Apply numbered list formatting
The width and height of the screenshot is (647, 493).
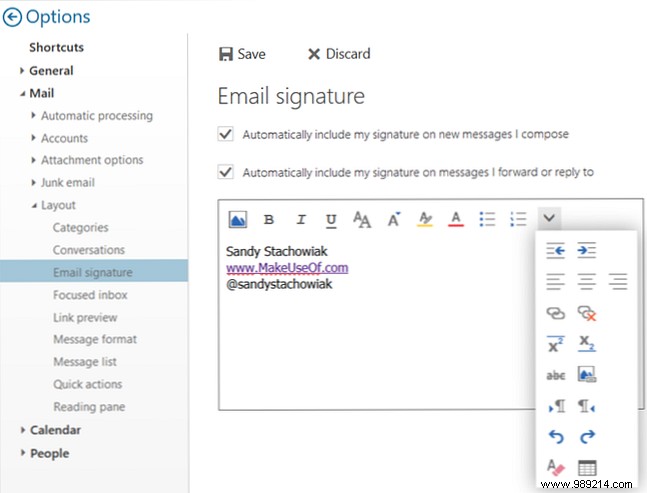[x=518, y=219]
